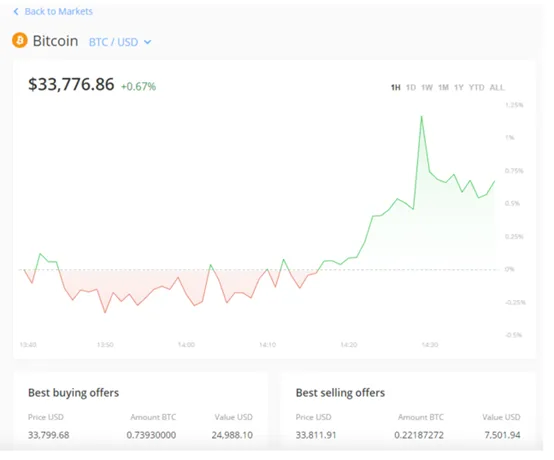
Task: Click the orange Bitcoin logo icon
Action: click(x=20, y=40)
